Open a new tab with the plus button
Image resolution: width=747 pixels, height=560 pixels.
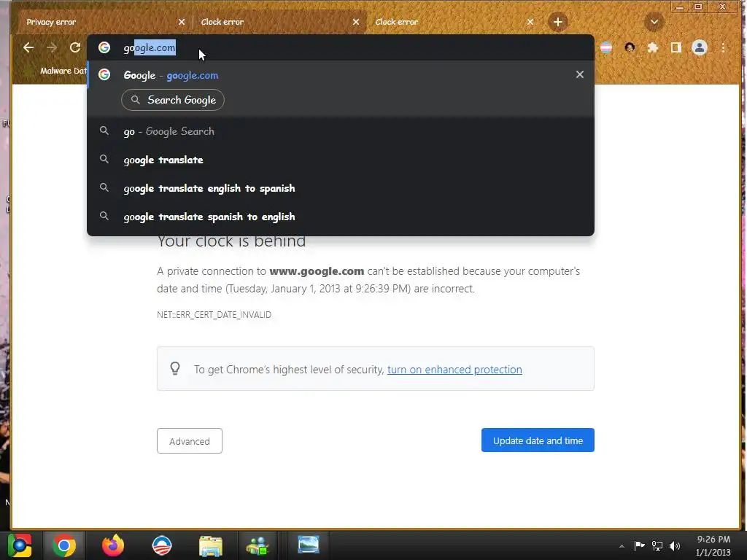point(558,22)
